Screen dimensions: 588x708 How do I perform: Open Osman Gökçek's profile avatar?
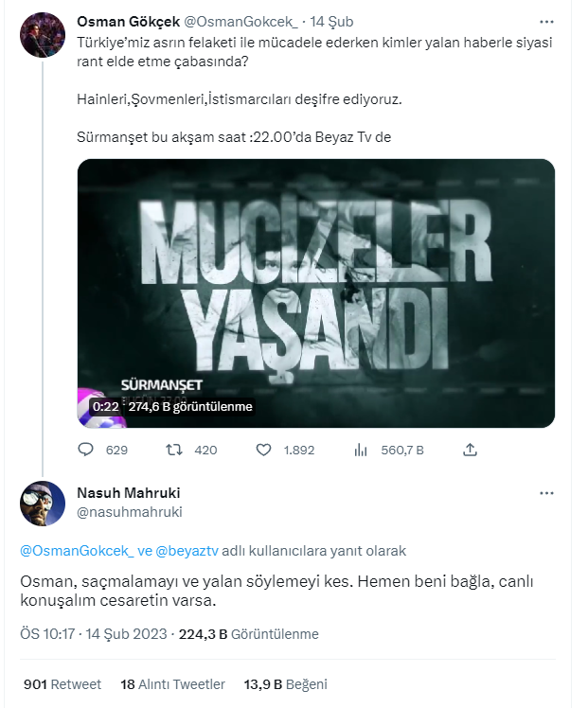coord(43,36)
